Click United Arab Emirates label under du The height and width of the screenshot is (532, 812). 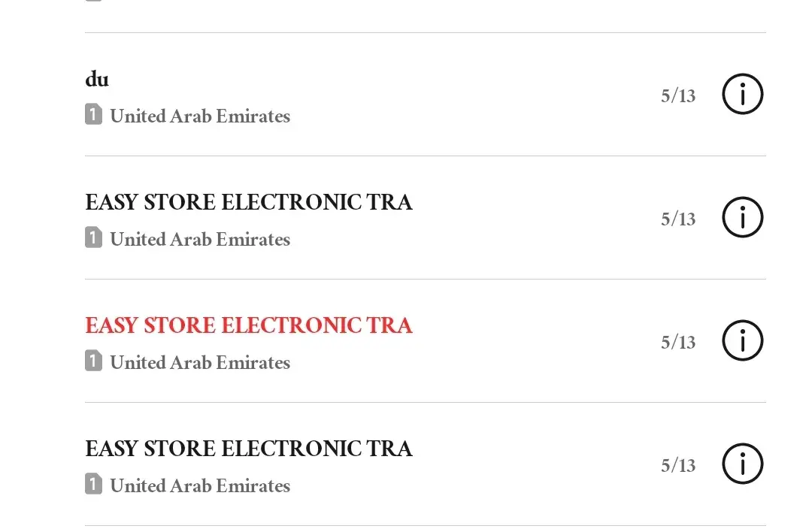click(200, 116)
